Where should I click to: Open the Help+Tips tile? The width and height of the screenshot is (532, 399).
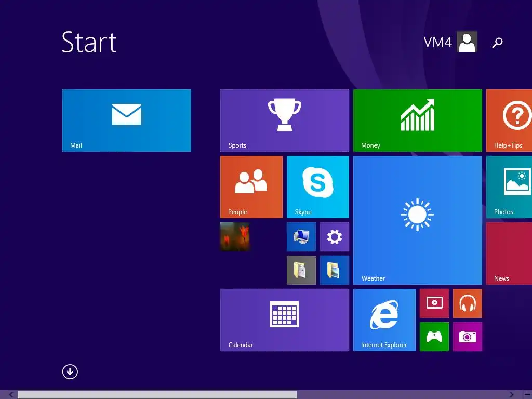509,121
